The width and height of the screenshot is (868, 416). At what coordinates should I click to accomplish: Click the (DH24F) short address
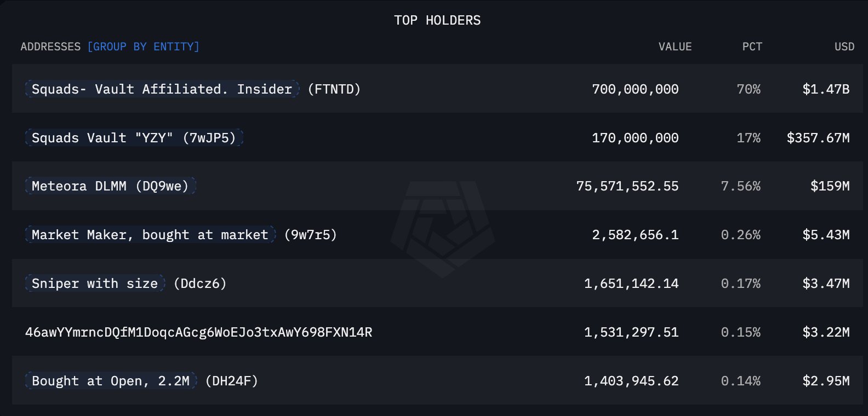[x=231, y=381]
